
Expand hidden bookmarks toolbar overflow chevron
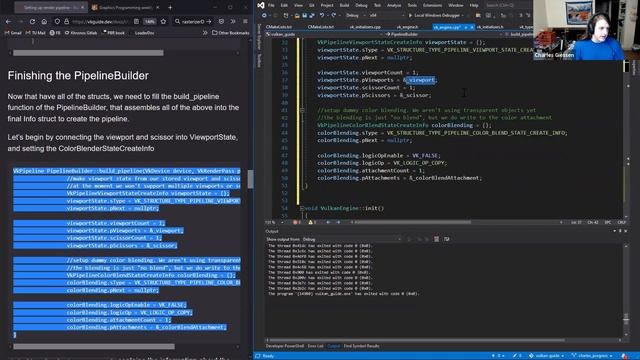(205, 33)
